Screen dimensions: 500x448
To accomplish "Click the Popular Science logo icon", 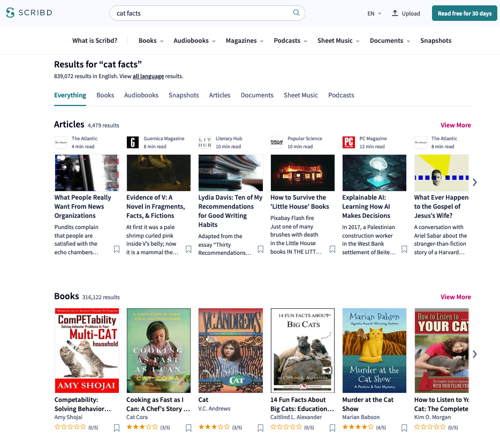I will 276,142.
